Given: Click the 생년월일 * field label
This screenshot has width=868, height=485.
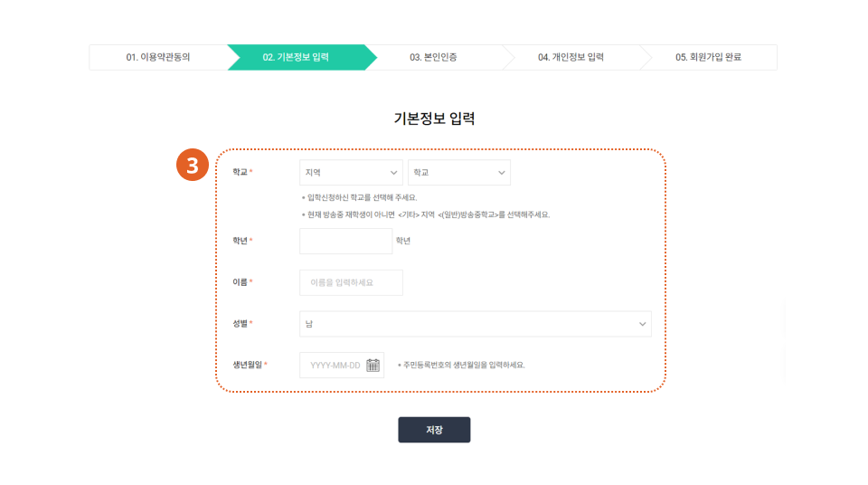Looking at the screenshot, I should click(250, 366).
